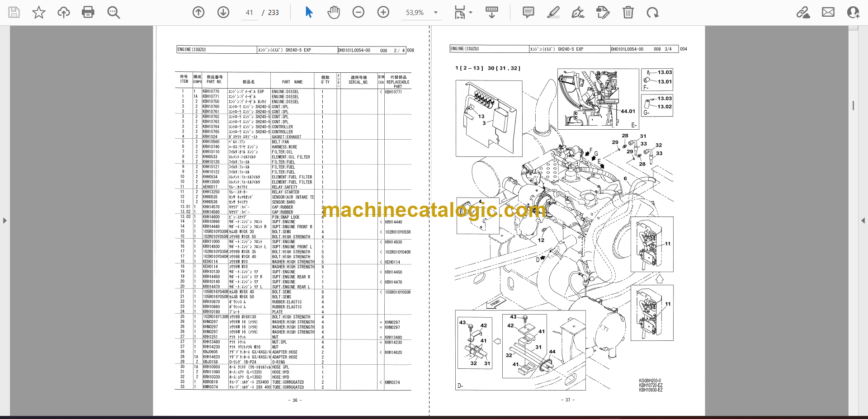Click replaceable part KMR0374

392,382
